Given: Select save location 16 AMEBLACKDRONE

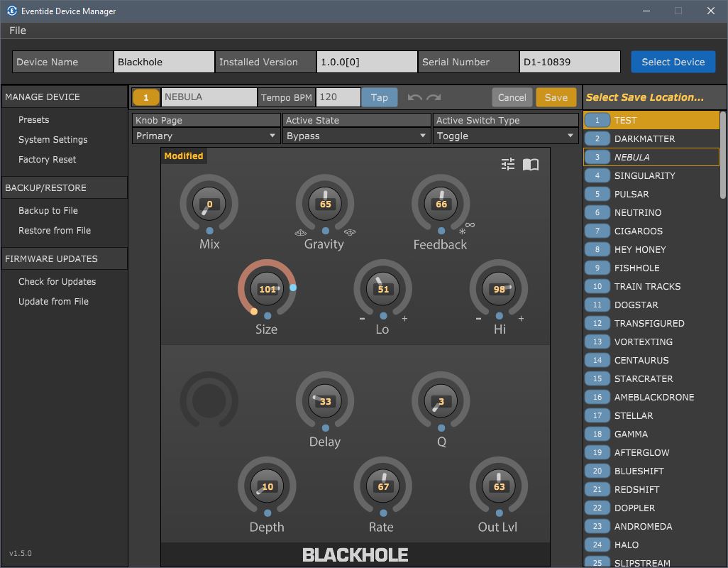Looking at the screenshot, I should point(651,397).
